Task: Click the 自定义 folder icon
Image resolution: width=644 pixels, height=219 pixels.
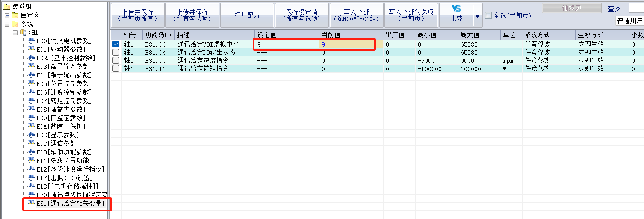Action: [15, 15]
